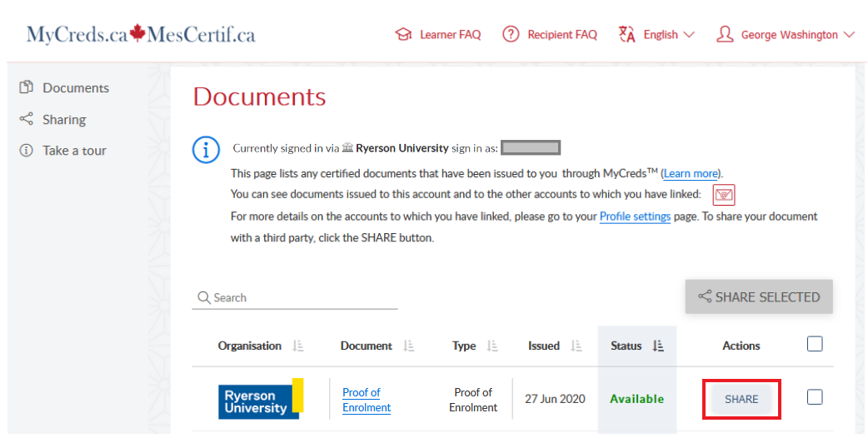Click the red linked accounts icon

point(724,196)
